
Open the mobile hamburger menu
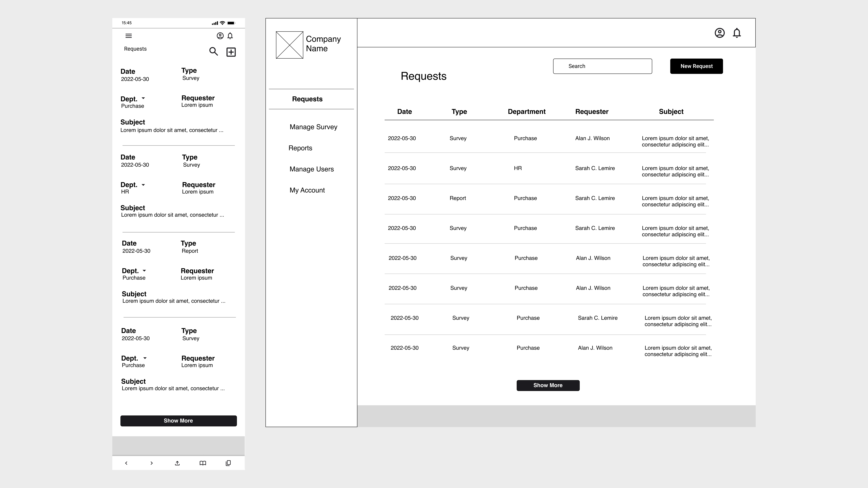[128, 36]
